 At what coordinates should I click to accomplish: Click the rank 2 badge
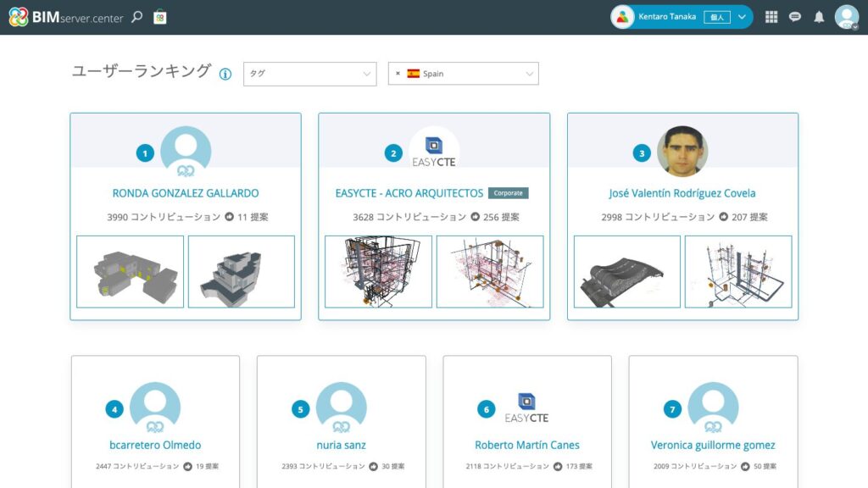pos(393,153)
